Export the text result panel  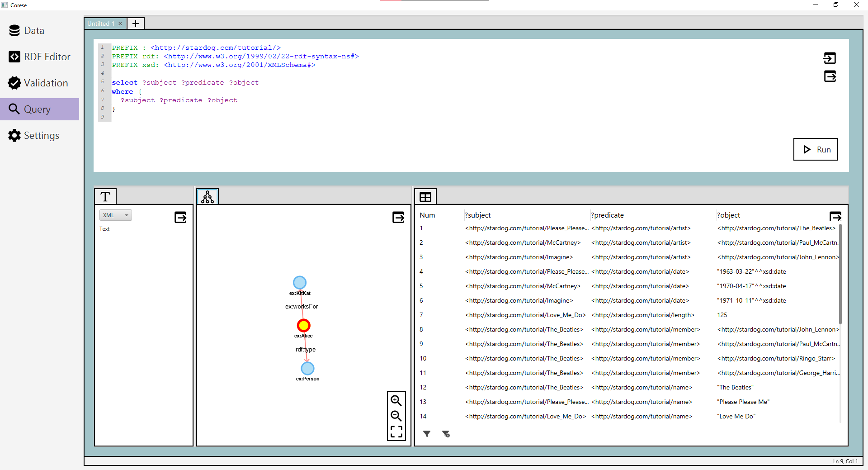[x=180, y=218]
